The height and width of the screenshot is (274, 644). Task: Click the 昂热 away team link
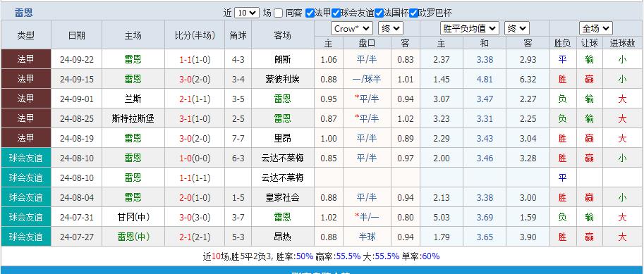[283, 237]
